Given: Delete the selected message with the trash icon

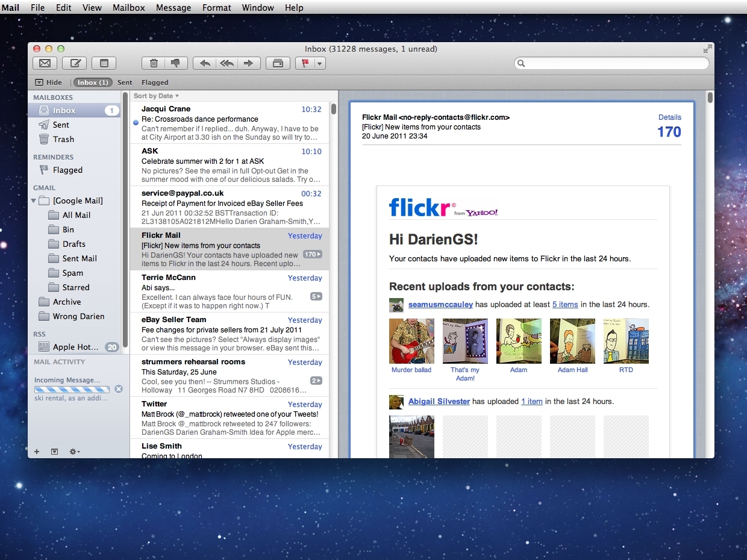Looking at the screenshot, I should tap(154, 63).
